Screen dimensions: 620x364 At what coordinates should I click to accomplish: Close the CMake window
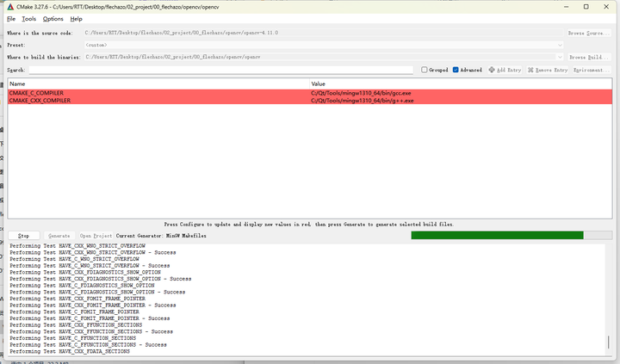point(606,7)
